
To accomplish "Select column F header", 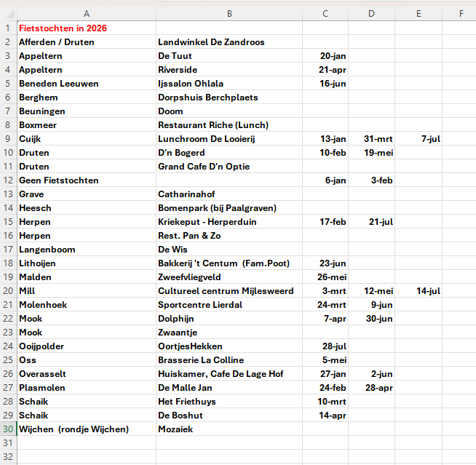I will (461, 14).
